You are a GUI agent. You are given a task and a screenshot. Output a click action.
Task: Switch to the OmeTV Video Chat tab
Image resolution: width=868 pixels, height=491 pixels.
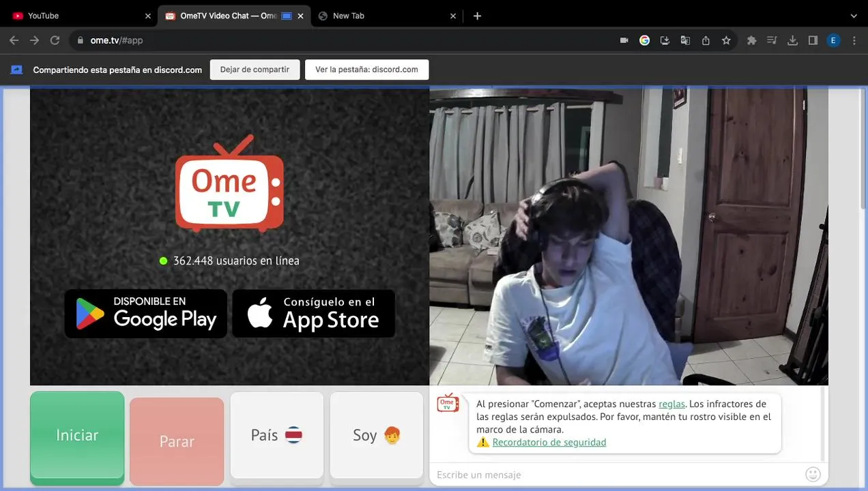coord(233,16)
